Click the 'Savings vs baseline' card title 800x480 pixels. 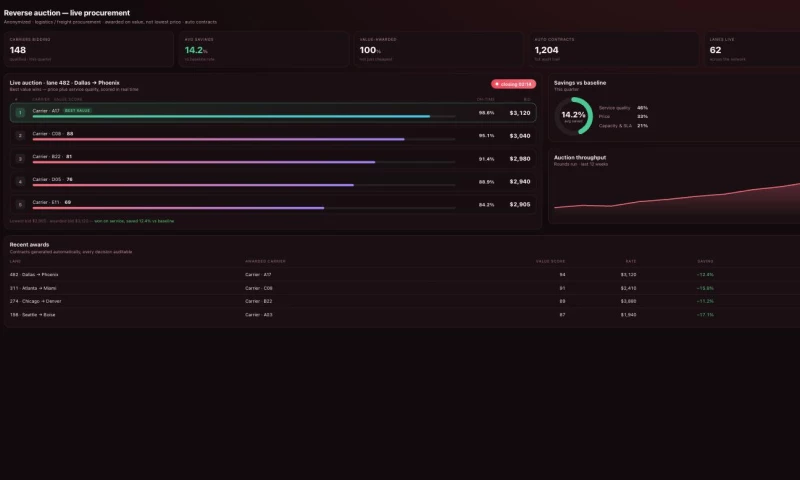[x=580, y=83]
